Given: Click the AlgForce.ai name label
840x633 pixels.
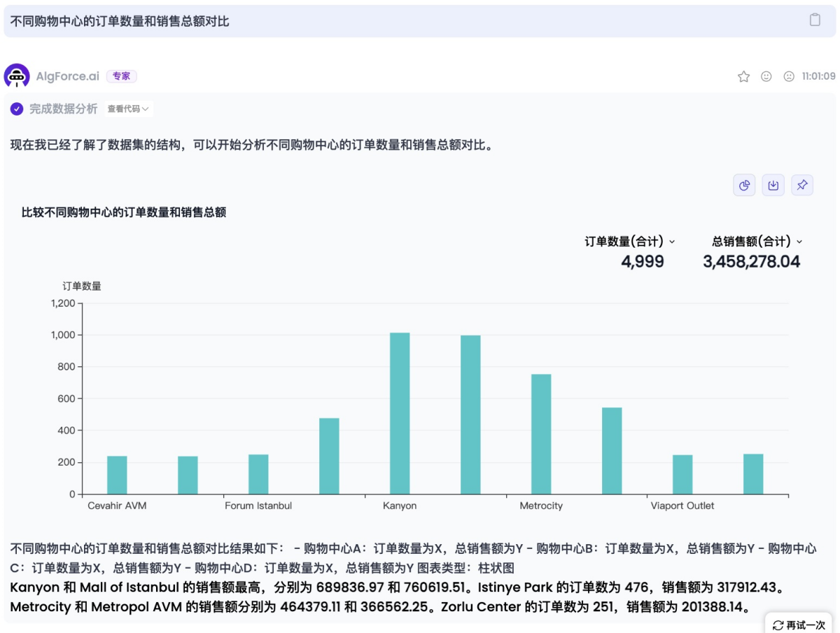Looking at the screenshot, I should [x=67, y=76].
